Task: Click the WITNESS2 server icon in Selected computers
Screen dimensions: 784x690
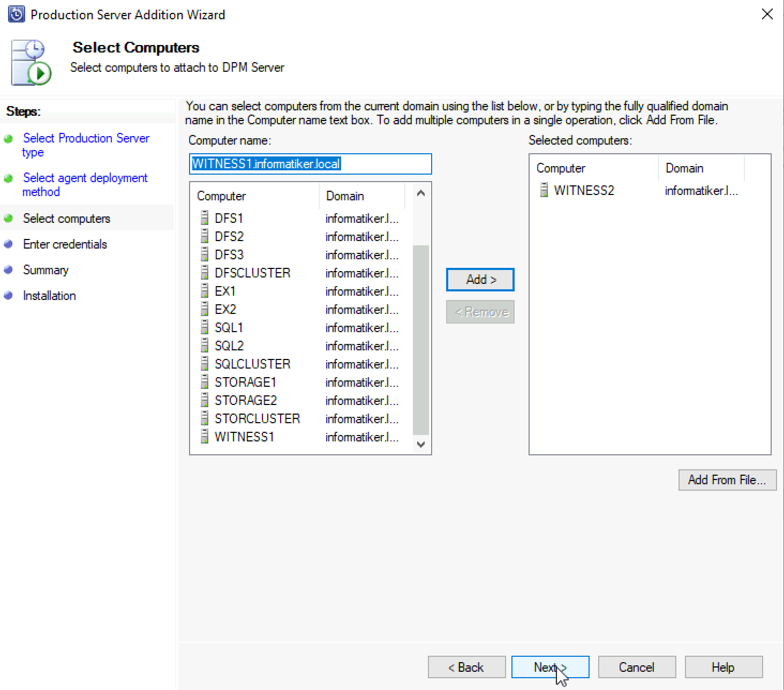Action: [544, 190]
